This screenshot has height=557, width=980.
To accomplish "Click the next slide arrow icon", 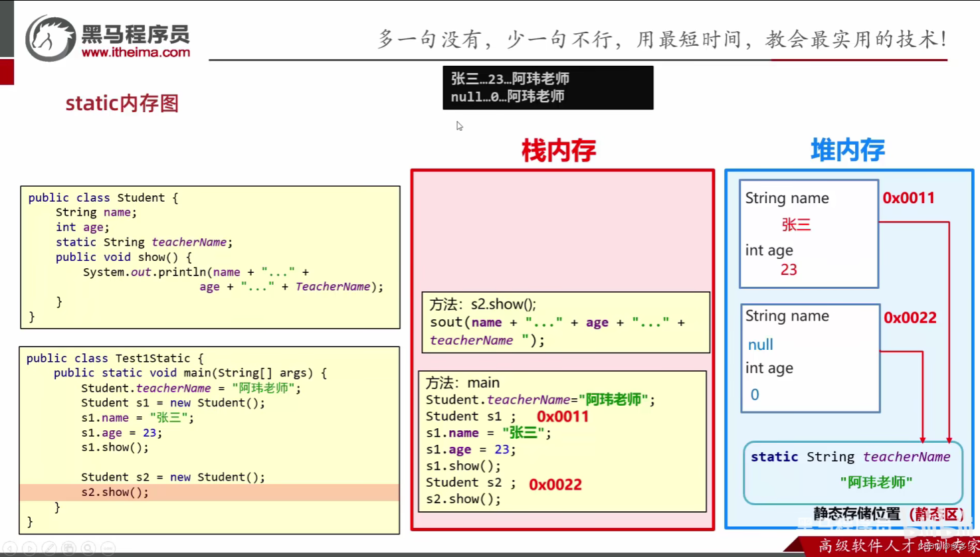I will pyautogui.click(x=30, y=548).
